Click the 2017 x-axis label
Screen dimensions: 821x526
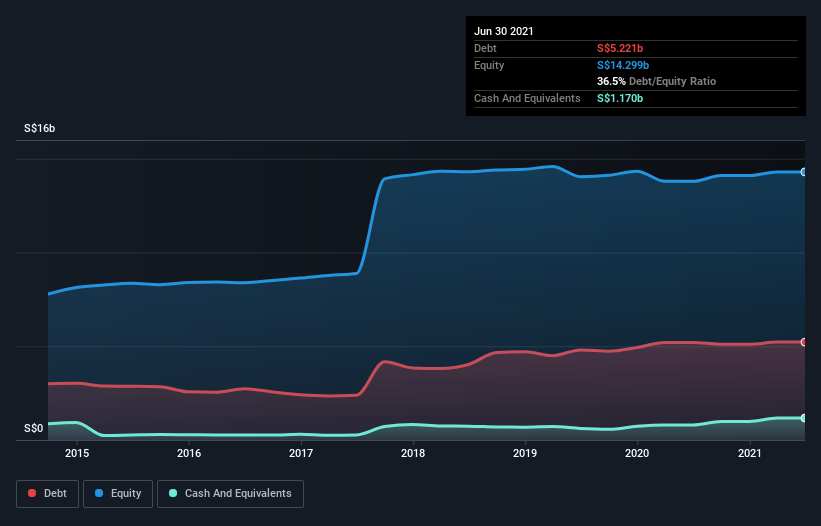301,453
